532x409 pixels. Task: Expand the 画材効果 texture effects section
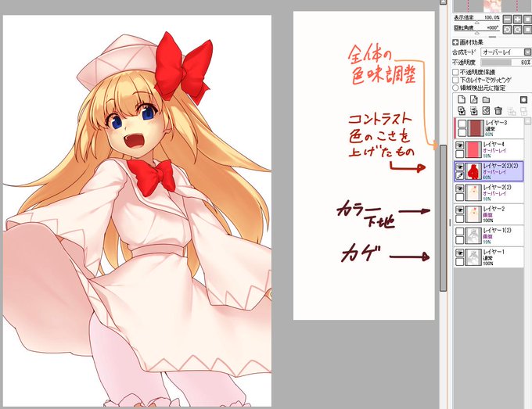(x=455, y=42)
